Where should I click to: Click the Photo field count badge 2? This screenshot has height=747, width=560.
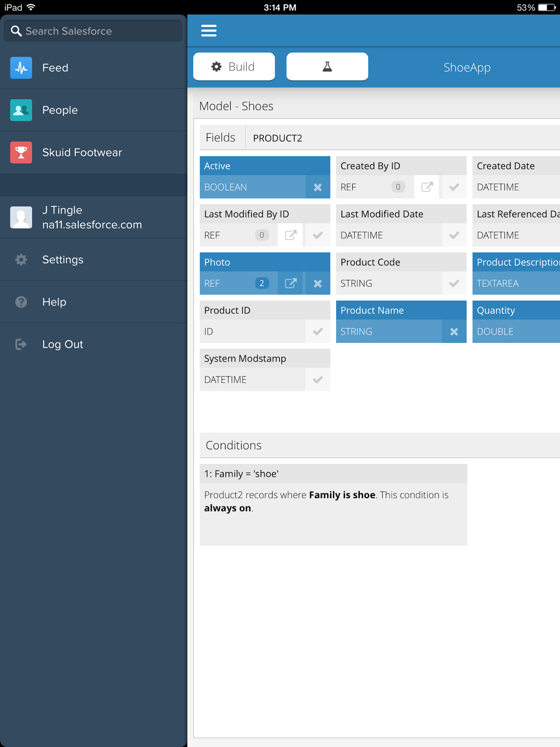coord(262,283)
